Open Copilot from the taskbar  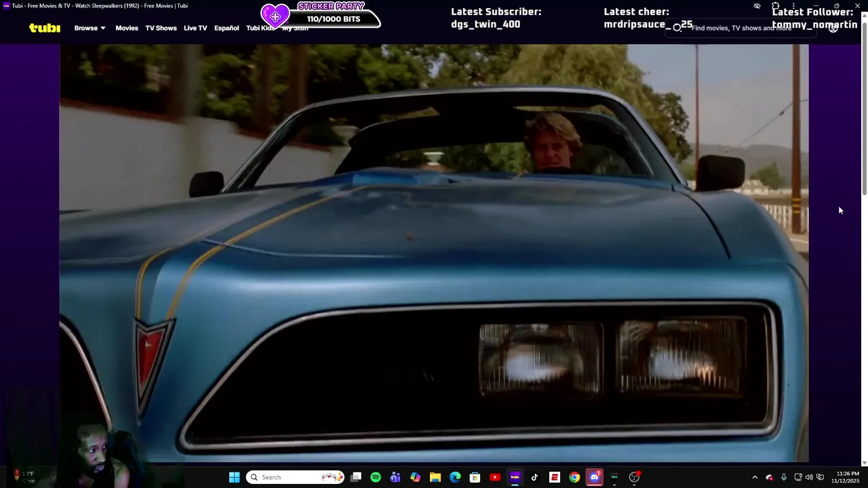click(x=415, y=477)
